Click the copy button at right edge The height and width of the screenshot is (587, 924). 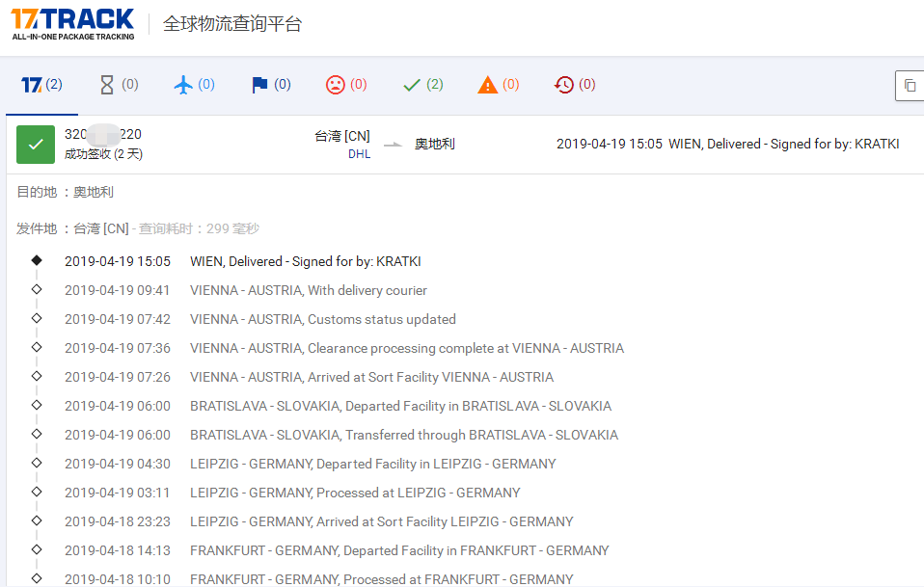(910, 86)
